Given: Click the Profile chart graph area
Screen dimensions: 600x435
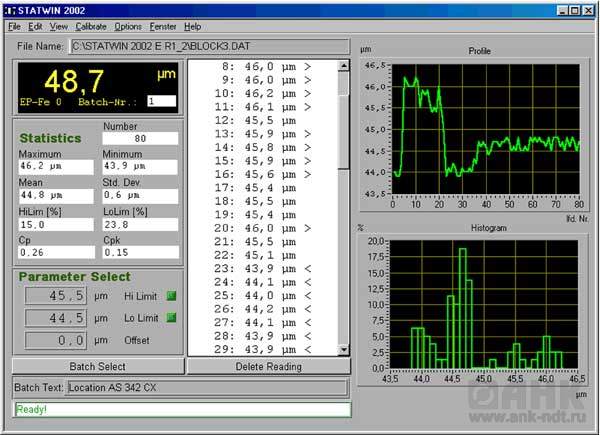Looking at the screenshot, I should tap(485, 131).
